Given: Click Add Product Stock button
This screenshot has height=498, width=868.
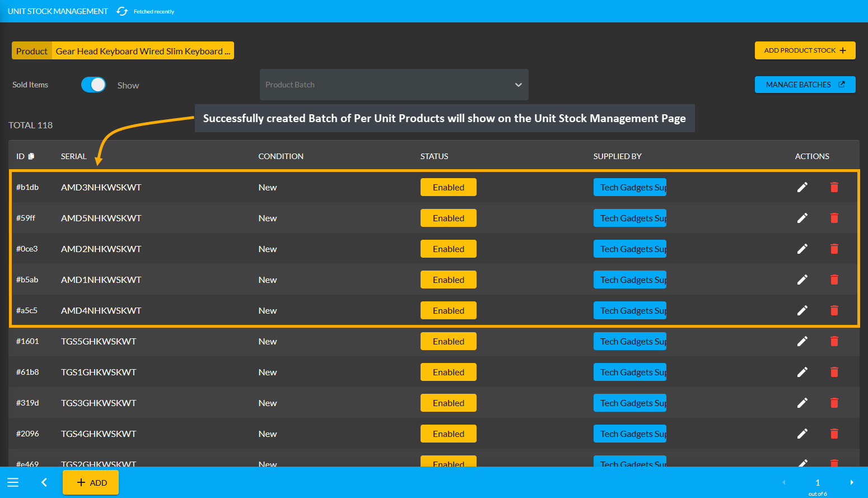Looking at the screenshot, I should [x=805, y=50].
